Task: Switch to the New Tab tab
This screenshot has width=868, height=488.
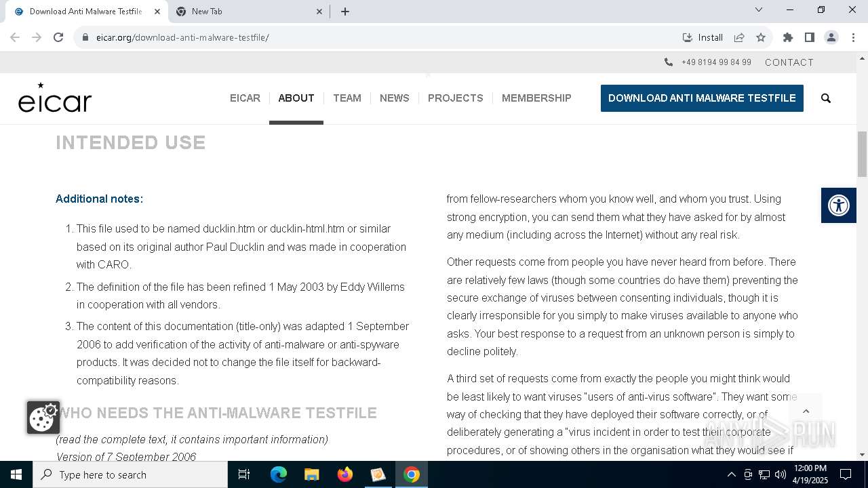Action: (248, 12)
